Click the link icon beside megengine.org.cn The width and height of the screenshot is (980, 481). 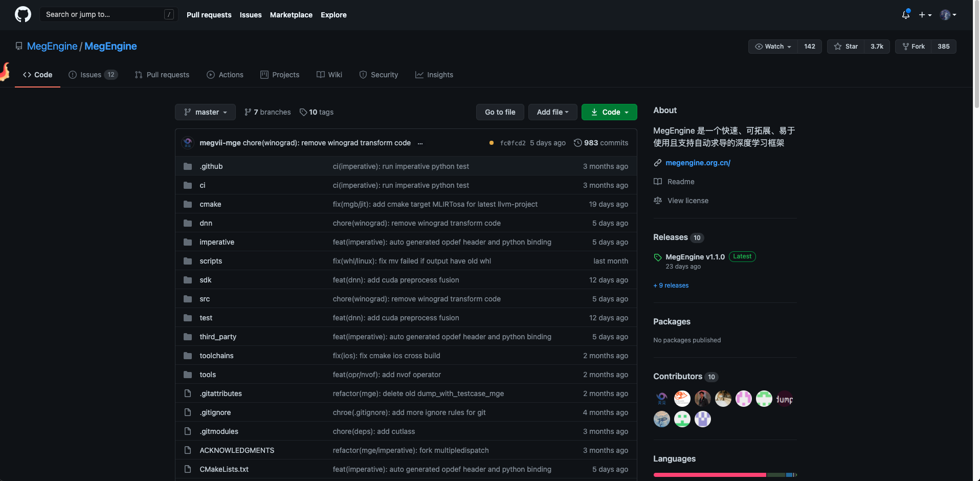click(x=658, y=163)
